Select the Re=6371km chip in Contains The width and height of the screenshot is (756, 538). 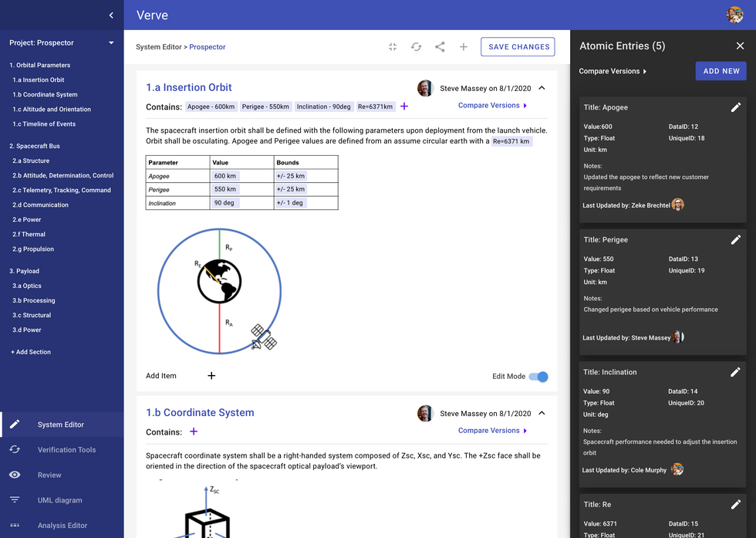(375, 107)
